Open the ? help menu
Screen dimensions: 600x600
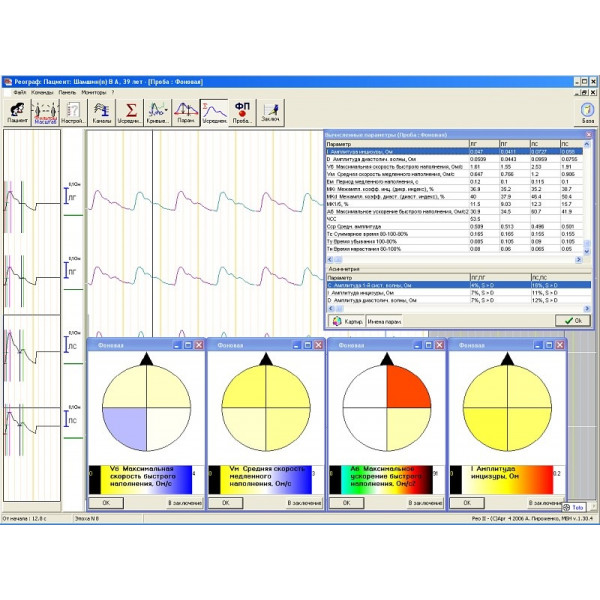coord(112,92)
